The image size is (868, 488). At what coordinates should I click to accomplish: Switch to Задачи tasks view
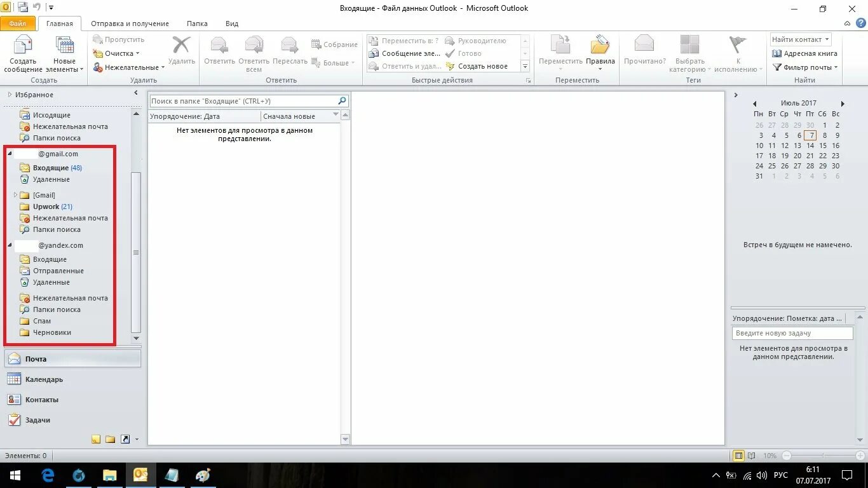(72, 420)
